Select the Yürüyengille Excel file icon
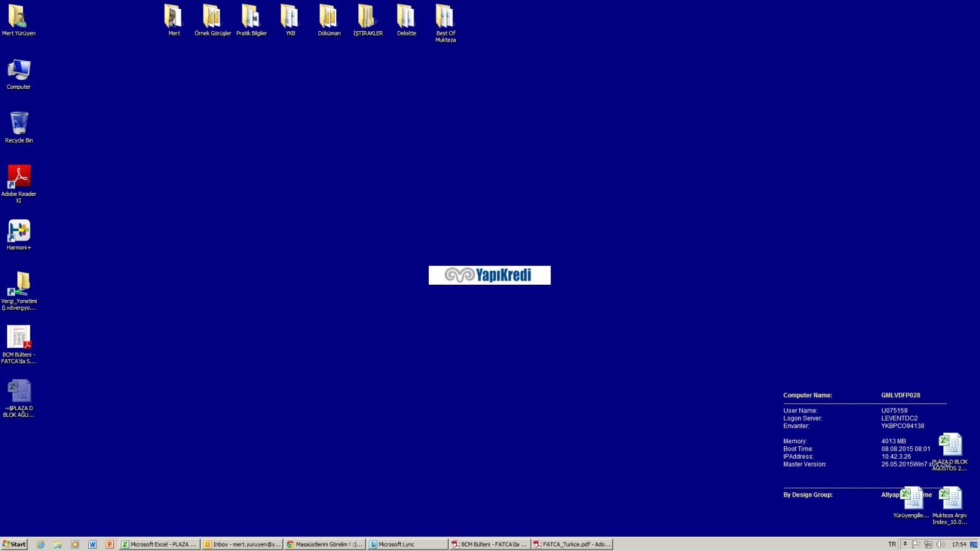 pos(911,502)
